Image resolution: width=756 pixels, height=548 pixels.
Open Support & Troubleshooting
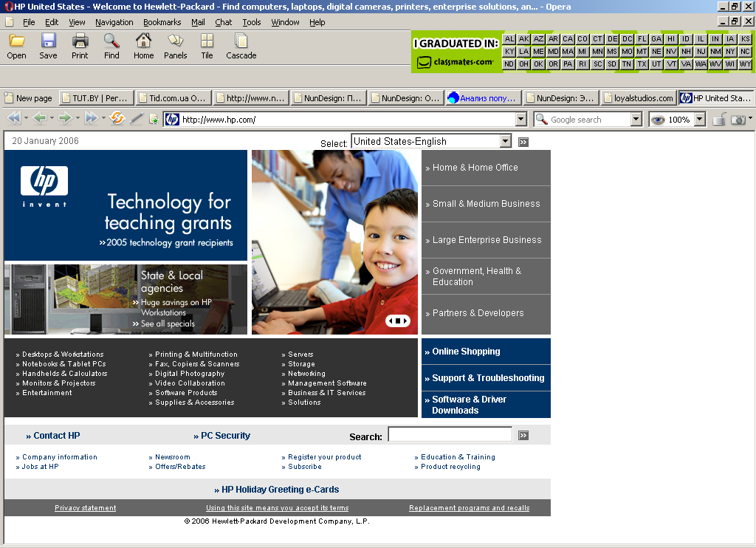pyautogui.click(x=488, y=377)
